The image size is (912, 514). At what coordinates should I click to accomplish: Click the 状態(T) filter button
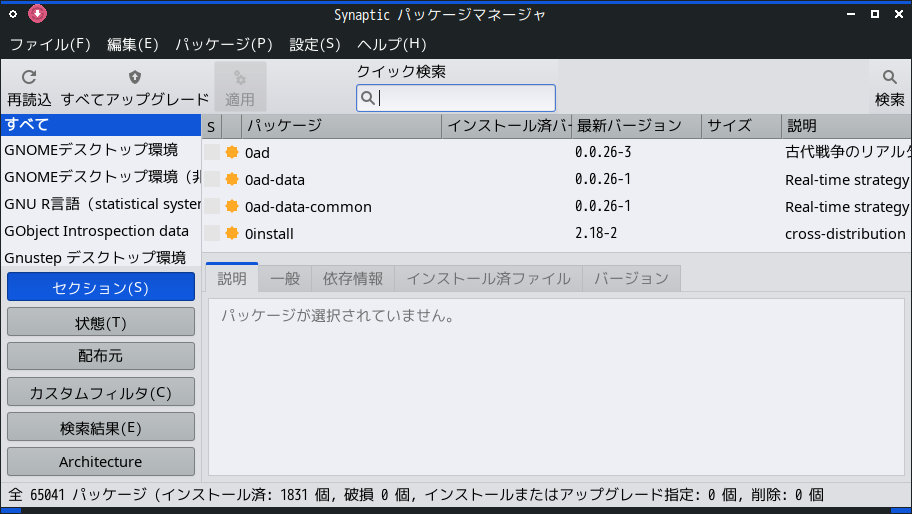click(x=101, y=322)
